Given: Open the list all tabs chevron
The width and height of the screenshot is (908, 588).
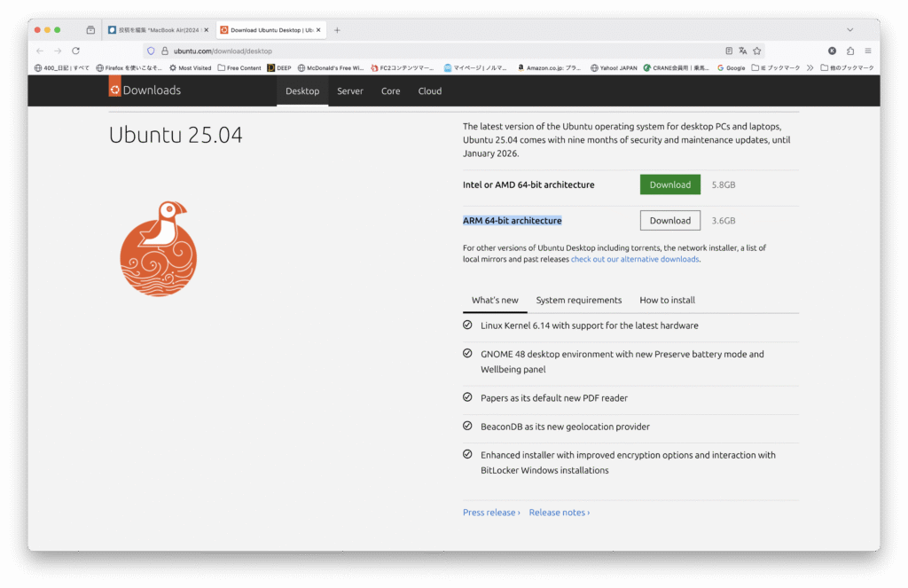Looking at the screenshot, I should [849, 29].
